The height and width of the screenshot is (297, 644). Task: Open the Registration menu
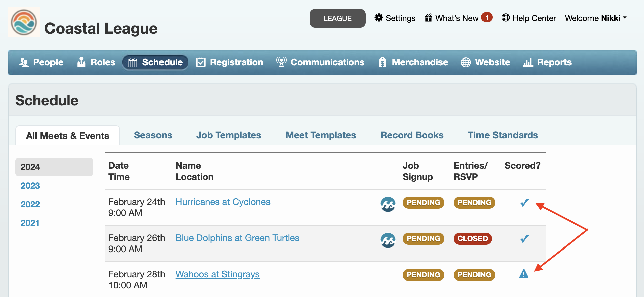click(x=230, y=62)
